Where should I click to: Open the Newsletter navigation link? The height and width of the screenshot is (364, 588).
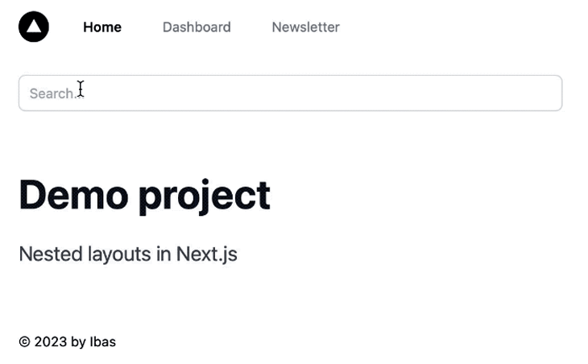[x=305, y=27]
